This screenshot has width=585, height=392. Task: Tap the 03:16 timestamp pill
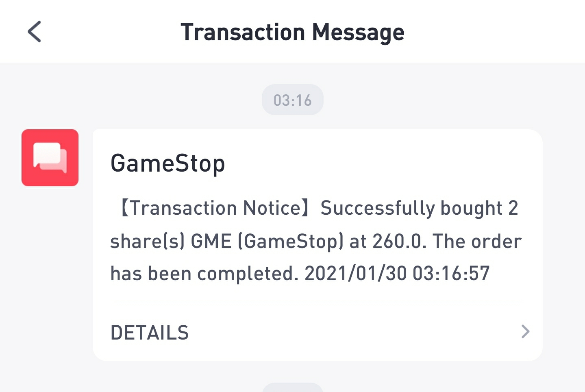292,100
